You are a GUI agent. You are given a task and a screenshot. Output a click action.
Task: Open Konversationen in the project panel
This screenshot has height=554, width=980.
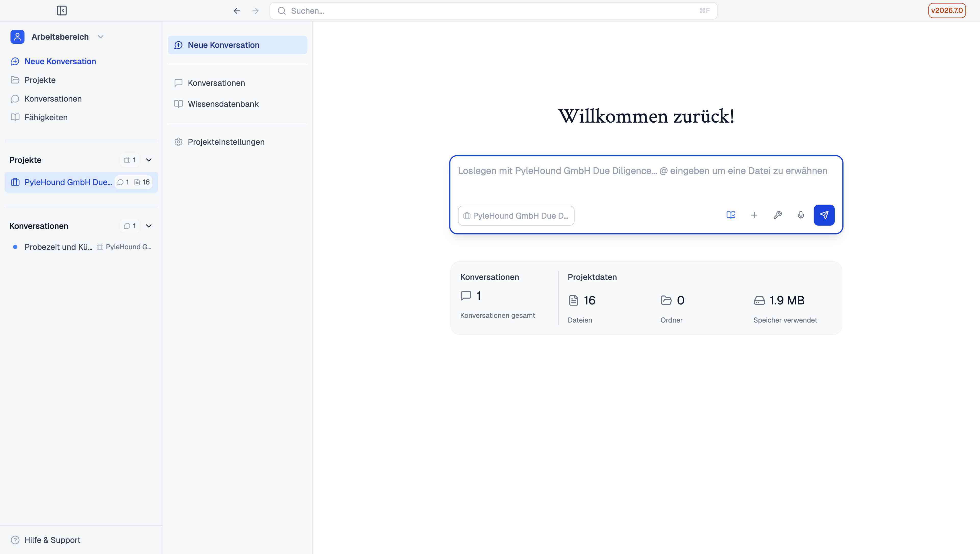(237, 83)
